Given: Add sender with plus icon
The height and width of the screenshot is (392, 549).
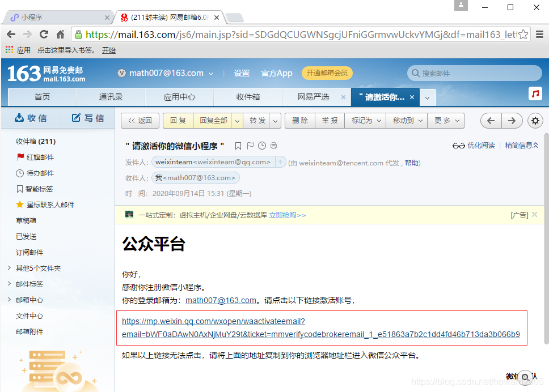Looking at the screenshot, I should 280,162.
